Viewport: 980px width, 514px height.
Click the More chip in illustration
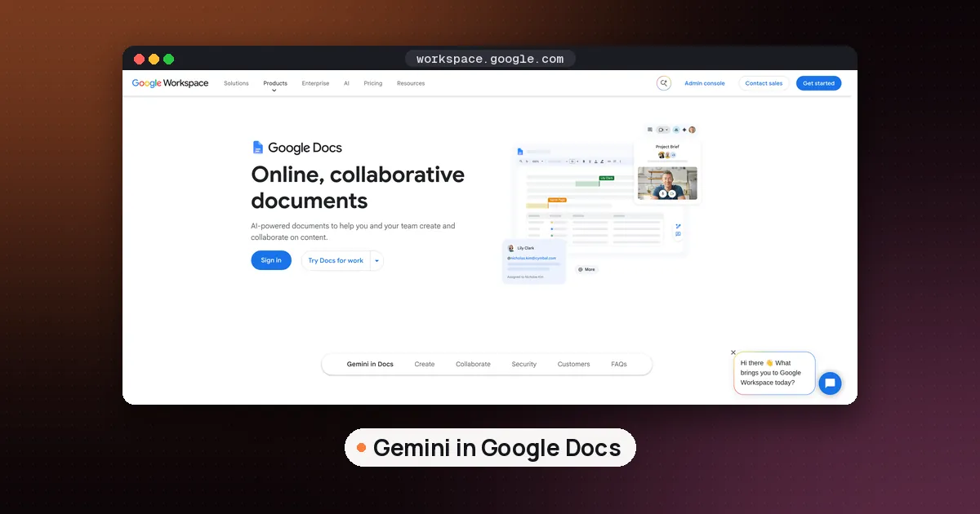click(x=586, y=269)
